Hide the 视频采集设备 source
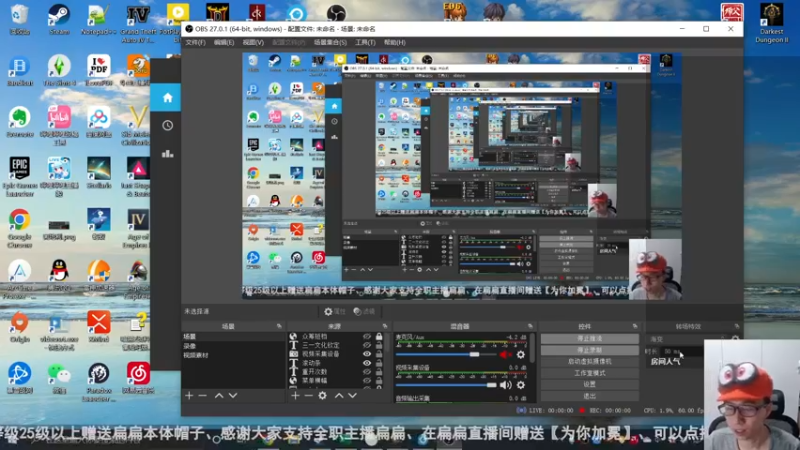This screenshot has height=450, width=800. 367,354
